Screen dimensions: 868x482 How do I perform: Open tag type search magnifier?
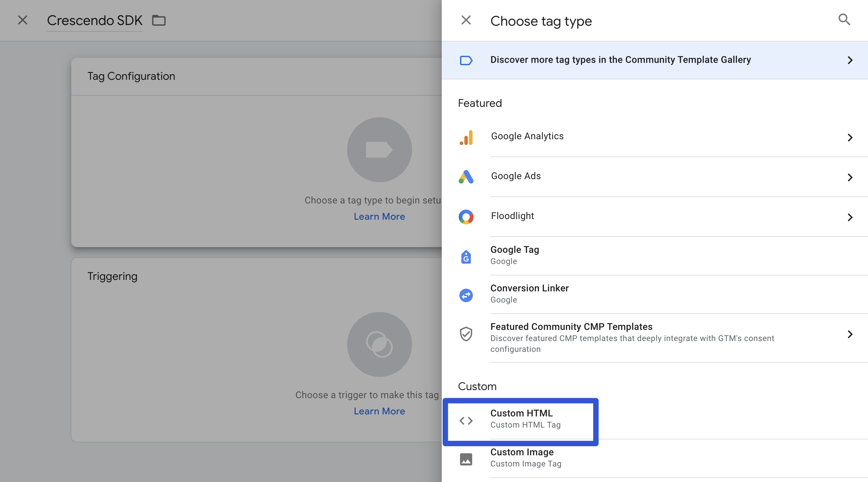pyautogui.click(x=844, y=20)
